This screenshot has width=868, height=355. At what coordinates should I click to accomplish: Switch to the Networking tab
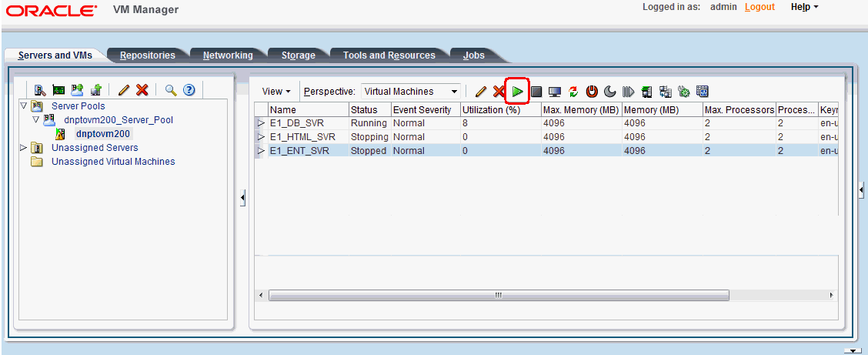[228, 55]
